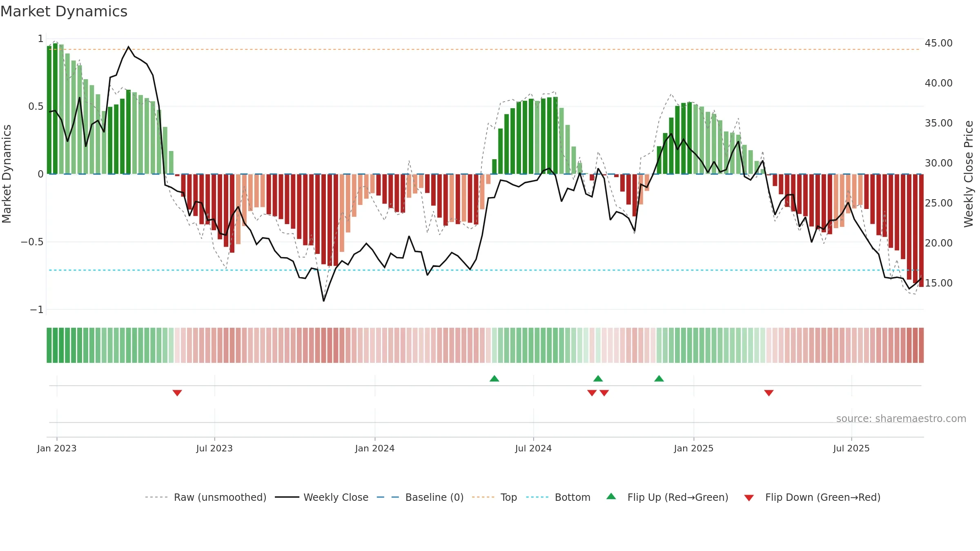Click the −0.5 left axis label
This screenshot has height=551, width=980.
(x=32, y=242)
